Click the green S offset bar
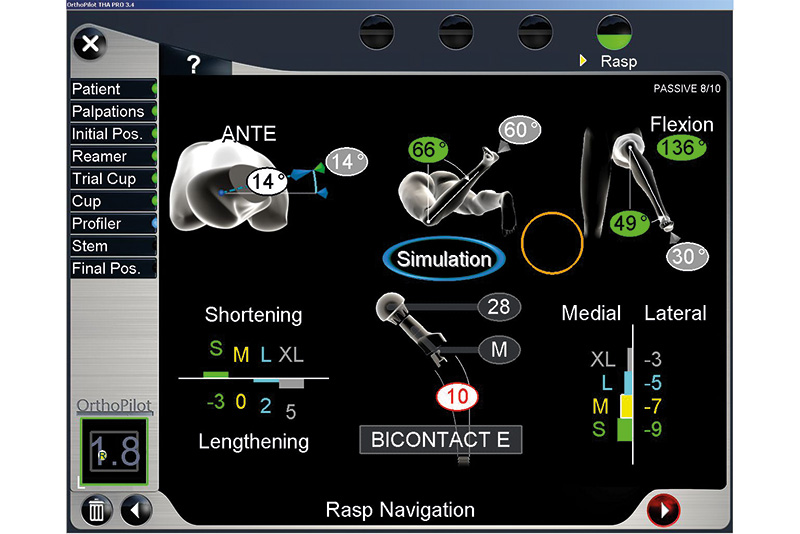Screen dimensions: 800x534 pos(624,429)
